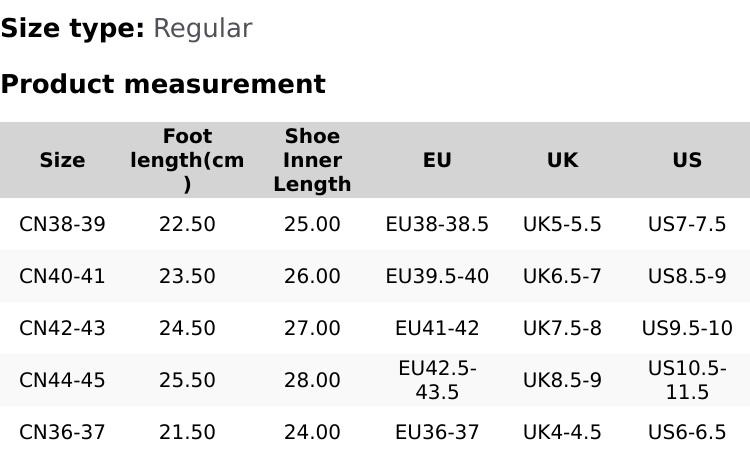
Task: Click the EU42.5-43.5 cell
Action: point(437,380)
